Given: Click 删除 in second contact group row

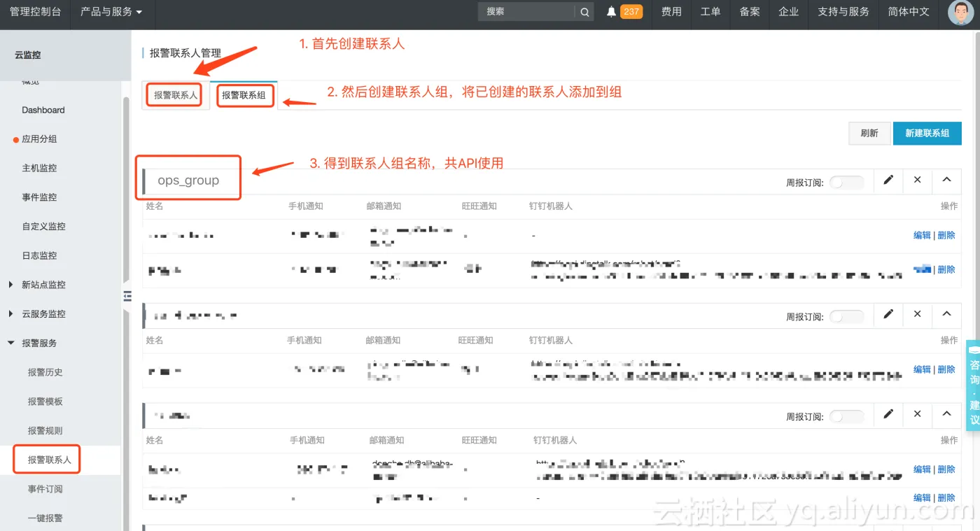Looking at the screenshot, I should (x=946, y=369).
